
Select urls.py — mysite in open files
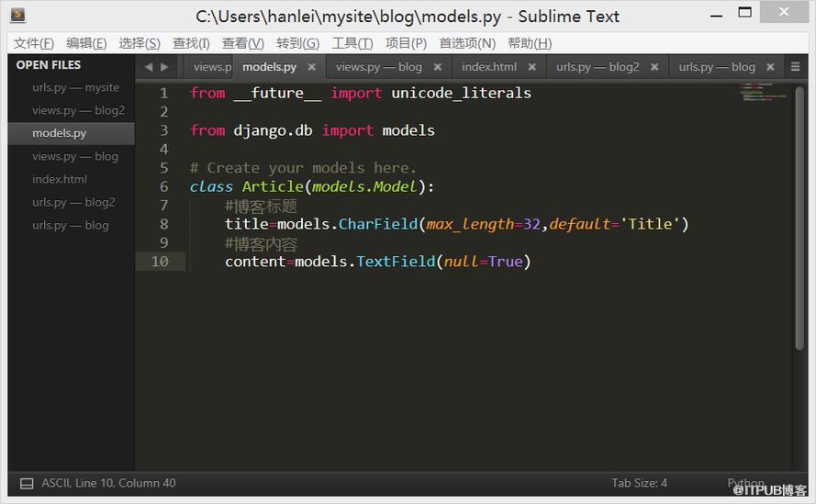[x=75, y=87]
